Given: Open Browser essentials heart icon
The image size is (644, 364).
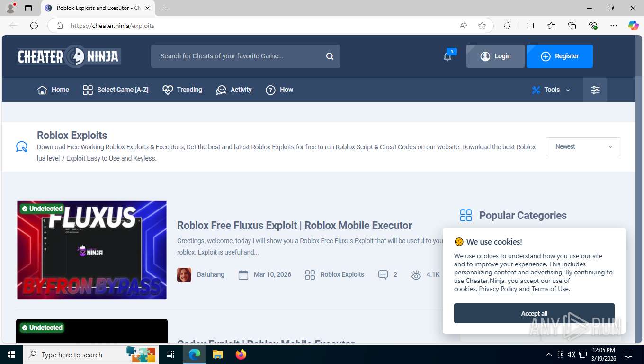Looking at the screenshot, I should (593, 26).
